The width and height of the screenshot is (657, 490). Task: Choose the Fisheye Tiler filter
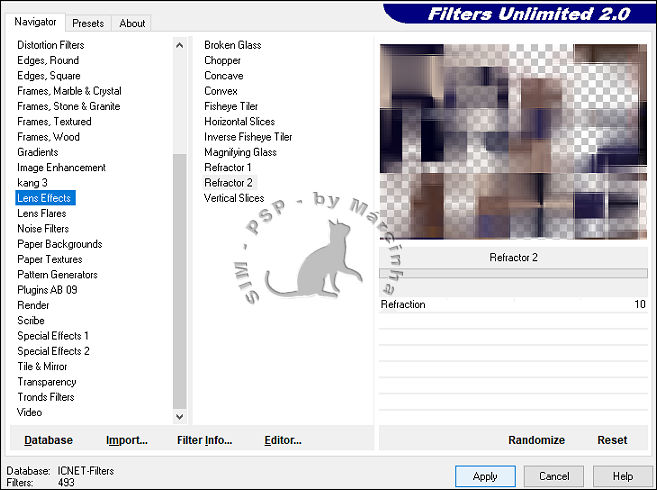click(231, 106)
